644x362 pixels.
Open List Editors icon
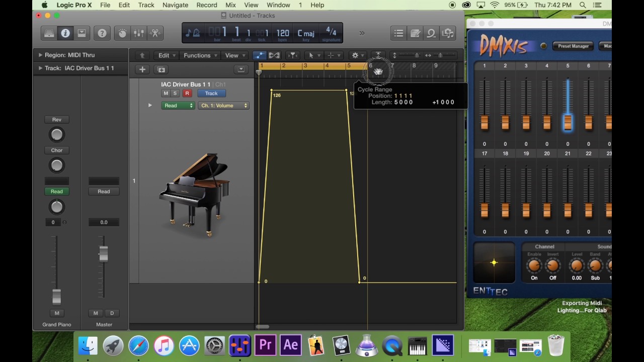pyautogui.click(x=399, y=34)
